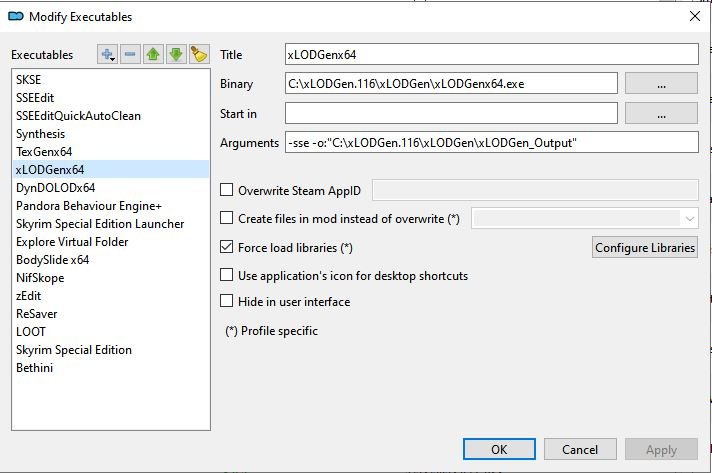
Task: Click the Cancel button
Action: click(x=580, y=449)
